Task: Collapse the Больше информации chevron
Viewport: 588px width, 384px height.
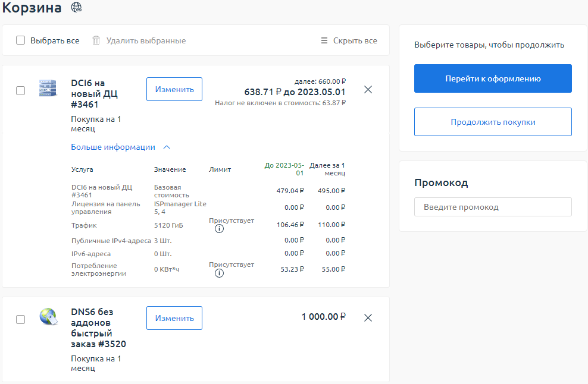Action: click(167, 147)
